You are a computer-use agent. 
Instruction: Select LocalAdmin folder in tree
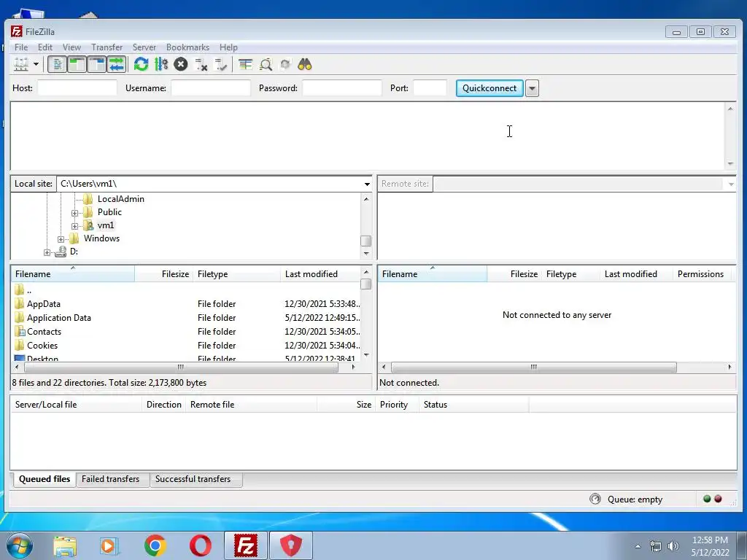pos(120,199)
